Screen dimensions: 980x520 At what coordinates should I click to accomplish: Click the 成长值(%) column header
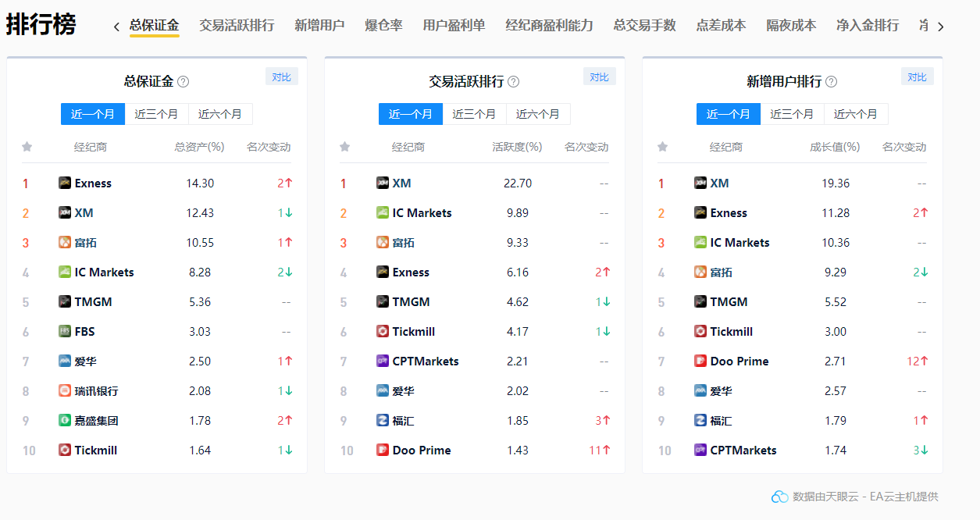coord(836,147)
